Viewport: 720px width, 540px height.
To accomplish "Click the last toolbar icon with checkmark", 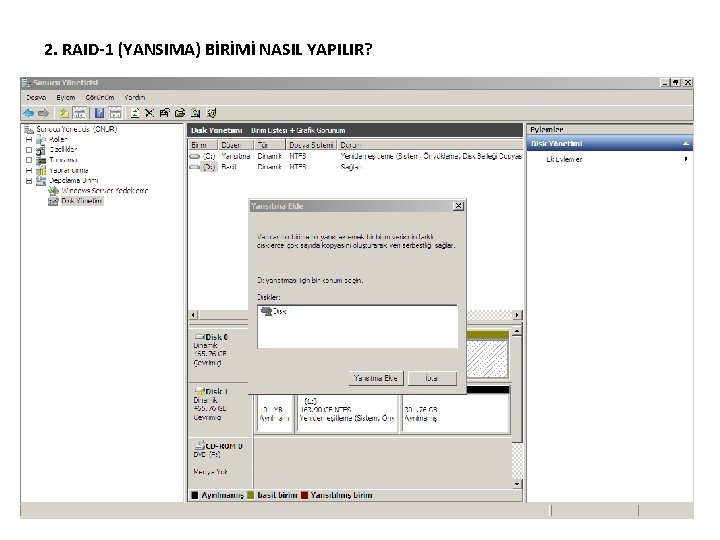I will coord(211,113).
